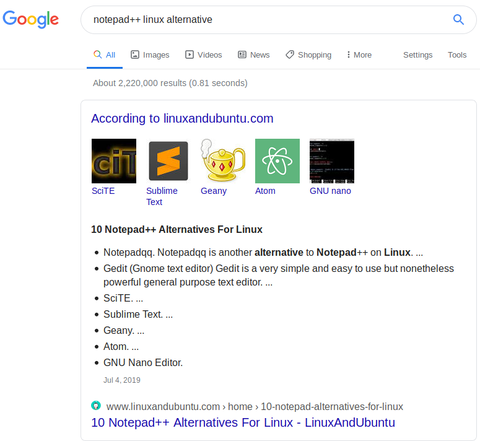Click the 'Geany. ...' bullet item

point(124,330)
